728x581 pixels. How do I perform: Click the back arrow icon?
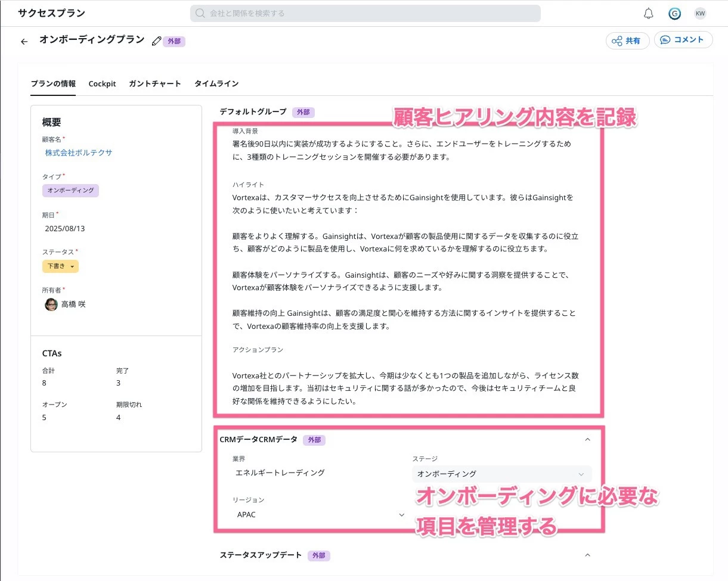point(24,42)
